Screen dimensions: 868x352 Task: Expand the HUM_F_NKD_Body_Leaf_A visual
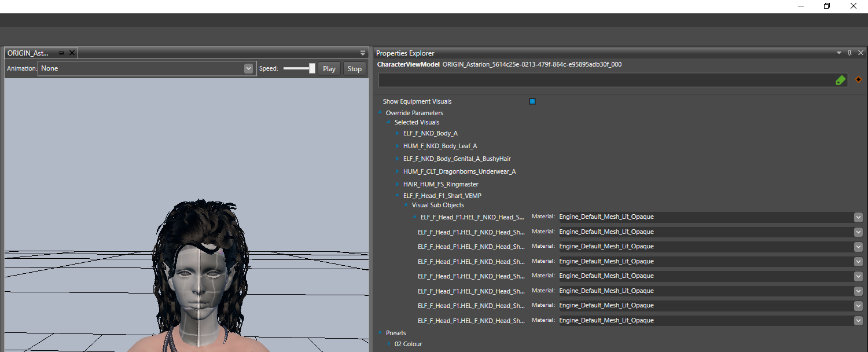coord(398,146)
